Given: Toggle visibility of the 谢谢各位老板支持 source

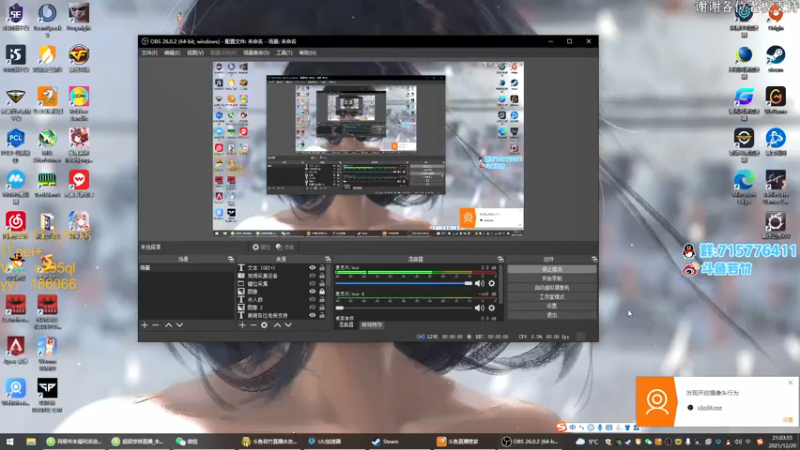Looking at the screenshot, I should pos(312,315).
